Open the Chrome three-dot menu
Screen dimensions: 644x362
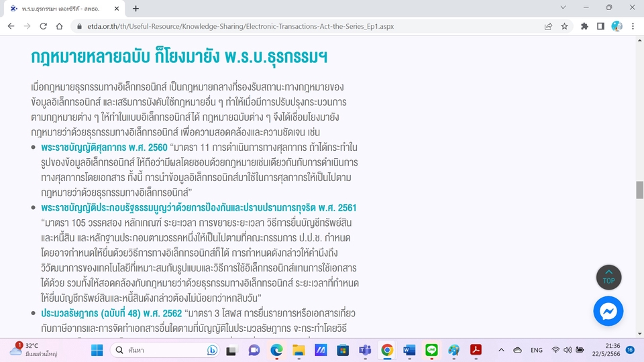(x=633, y=26)
